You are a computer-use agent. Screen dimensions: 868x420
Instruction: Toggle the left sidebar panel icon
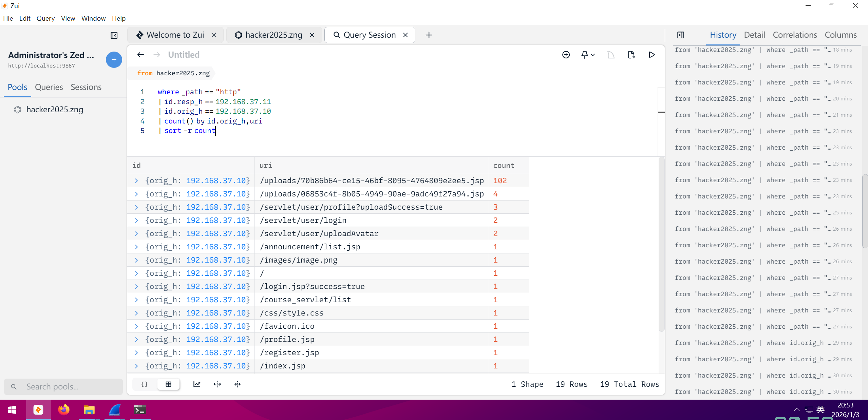point(114,35)
